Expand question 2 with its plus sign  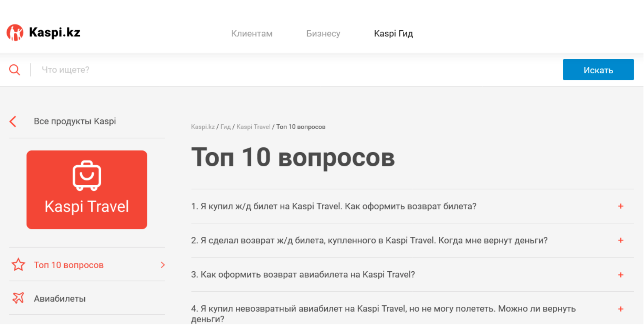[x=621, y=240]
